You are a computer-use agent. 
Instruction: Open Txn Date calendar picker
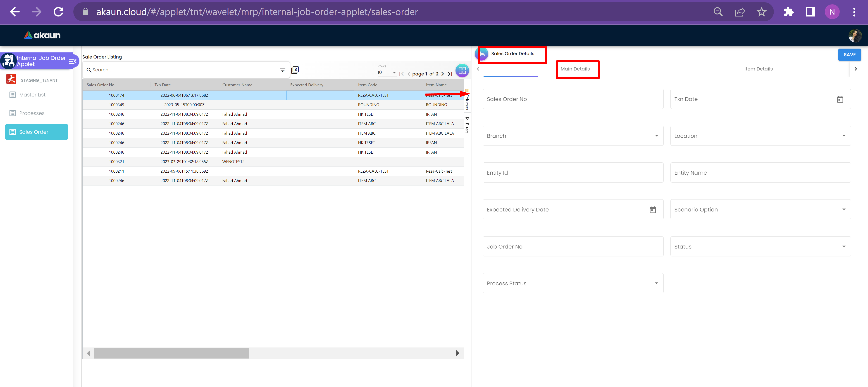pos(840,99)
